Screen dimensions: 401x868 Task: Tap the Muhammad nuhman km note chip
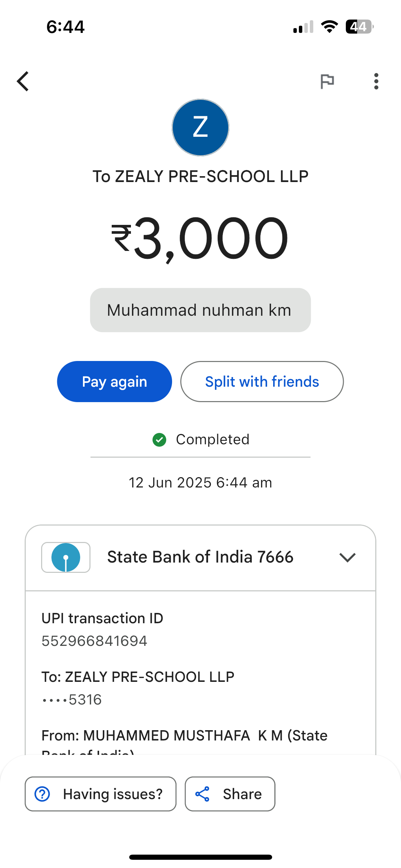pyautogui.click(x=200, y=310)
